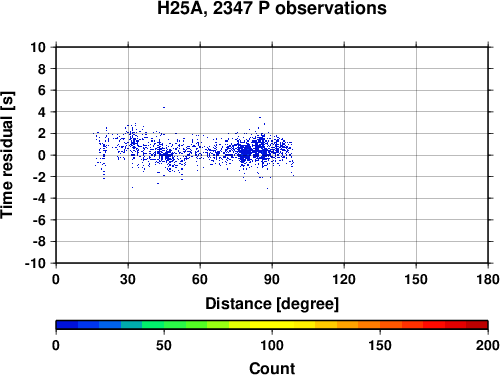Image resolution: width=500 pixels, height=375 pixels.
Task: Click the Count colorbar label
Action: point(272,368)
